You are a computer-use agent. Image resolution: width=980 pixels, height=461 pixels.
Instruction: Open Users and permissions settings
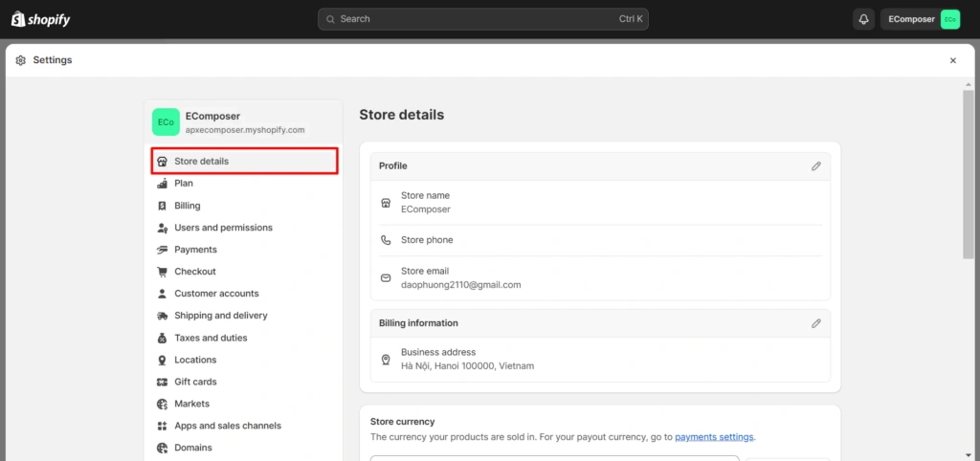[x=223, y=228]
